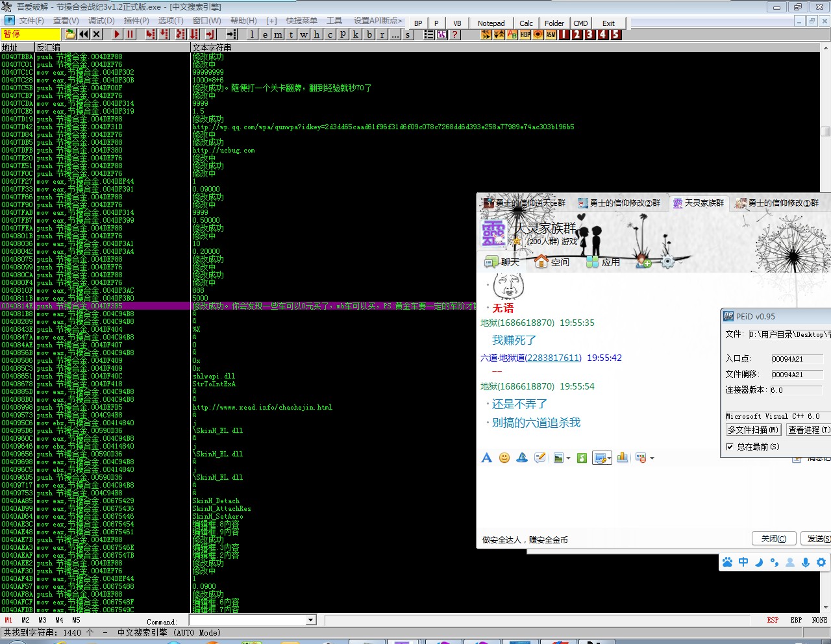Select the highlighted row at address 0040814E
Image resolution: width=831 pixels, height=644 pixels.
point(238,306)
